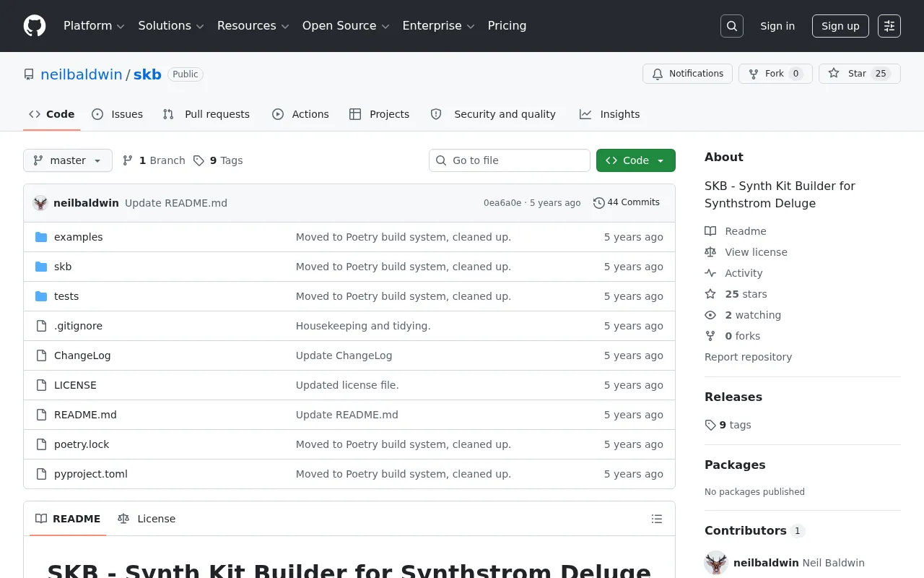Screen dimensions: 924x578
Task: Expand the Platform menu
Action: [x=94, y=26]
